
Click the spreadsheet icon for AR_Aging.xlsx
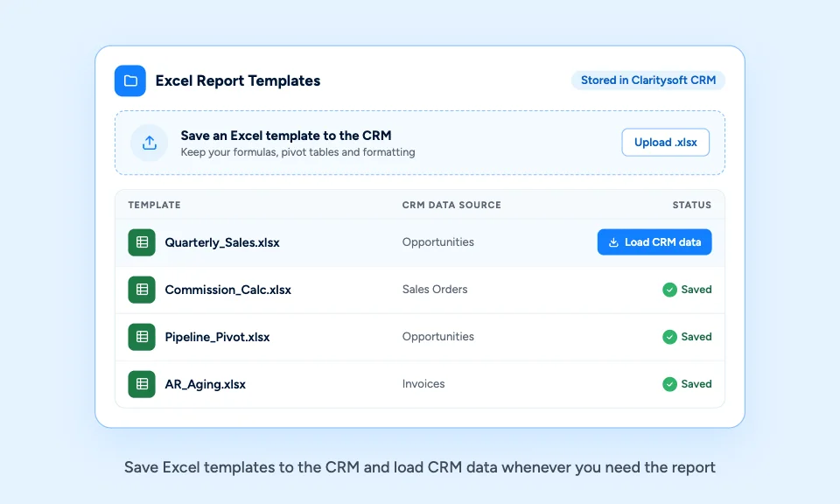(x=142, y=384)
